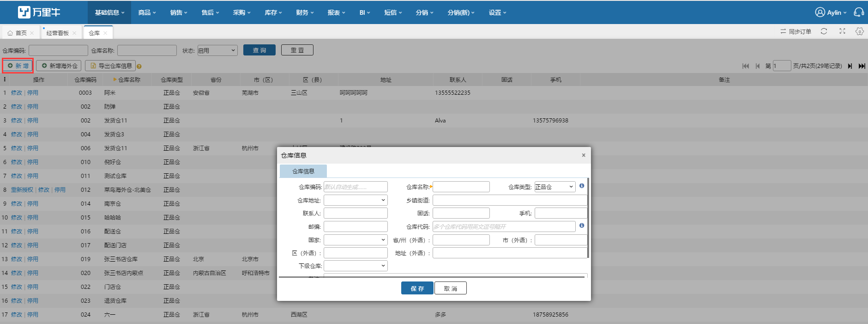Viewport: 868px width, 324px height.
Task: Click the 新增海外仓 button
Action: tap(59, 66)
